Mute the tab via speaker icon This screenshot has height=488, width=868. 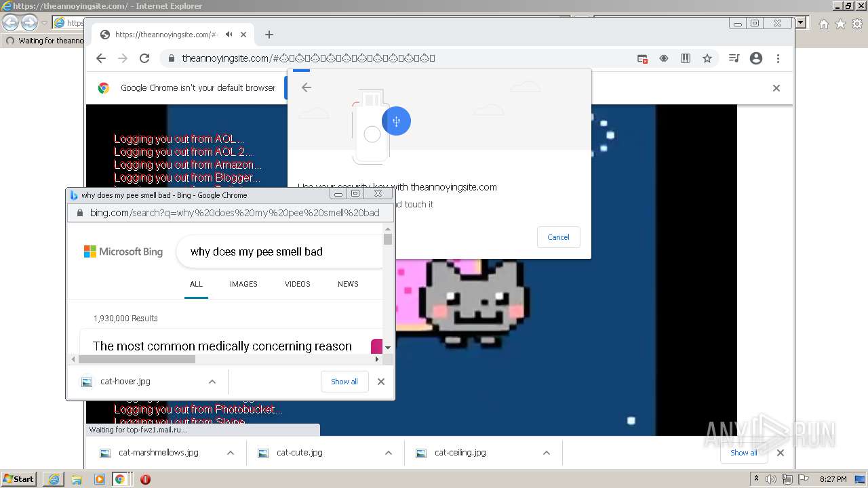[229, 35]
